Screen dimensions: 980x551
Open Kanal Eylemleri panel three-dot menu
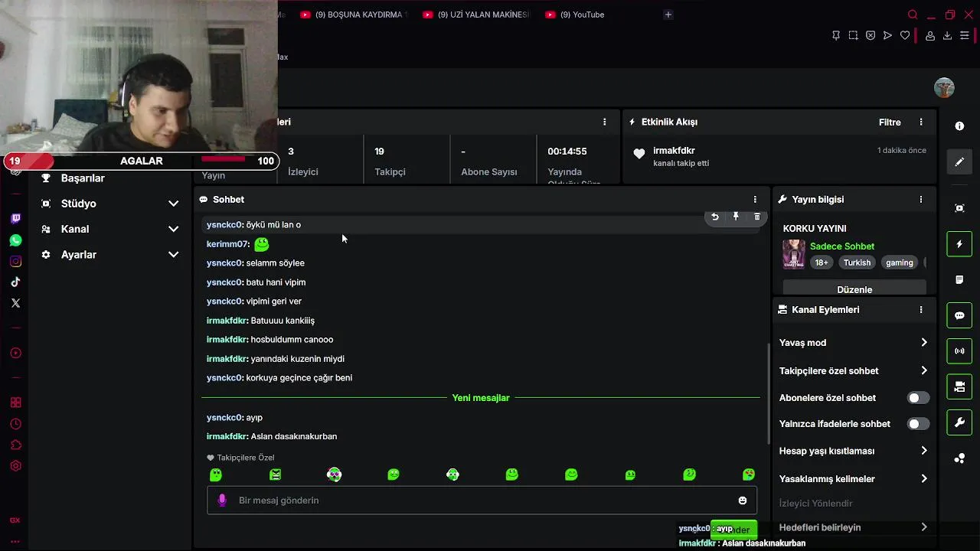point(921,310)
